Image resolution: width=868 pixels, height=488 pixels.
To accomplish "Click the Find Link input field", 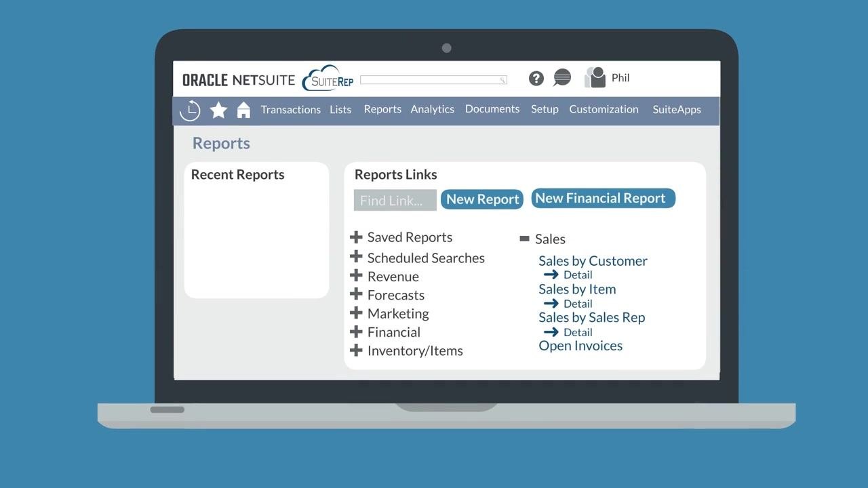I will [x=395, y=201].
